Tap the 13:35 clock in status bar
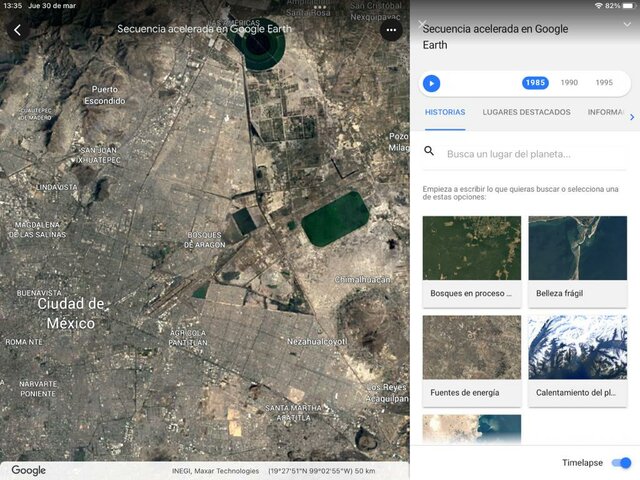 pyautogui.click(x=13, y=6)
